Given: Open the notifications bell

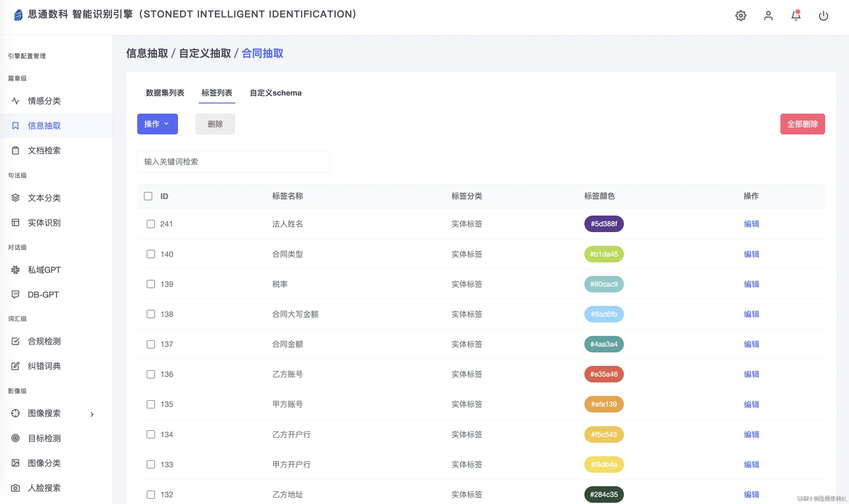Looking at the screenshot, I should pos(795,16).
